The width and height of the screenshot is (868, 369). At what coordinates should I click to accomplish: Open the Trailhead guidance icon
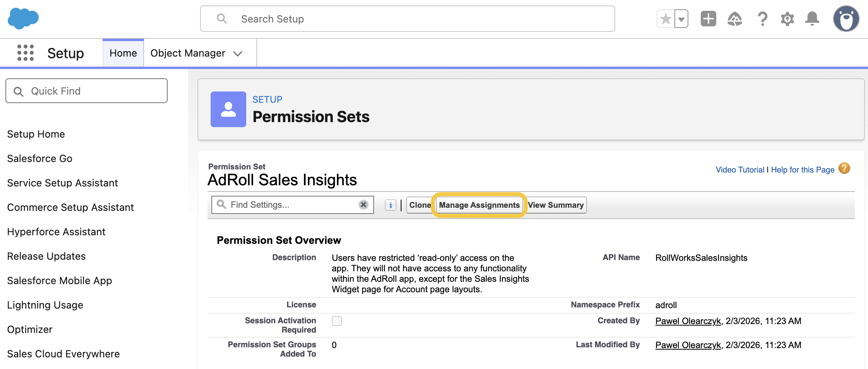[x=734, y=19]
